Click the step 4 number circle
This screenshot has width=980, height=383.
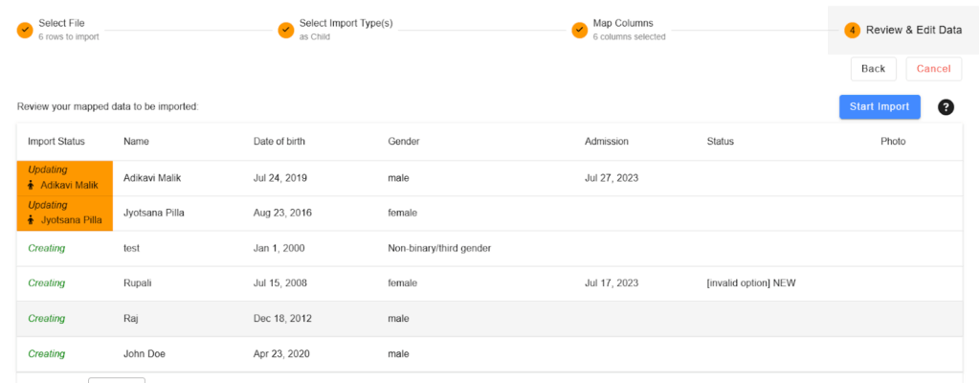pos(852,30)
